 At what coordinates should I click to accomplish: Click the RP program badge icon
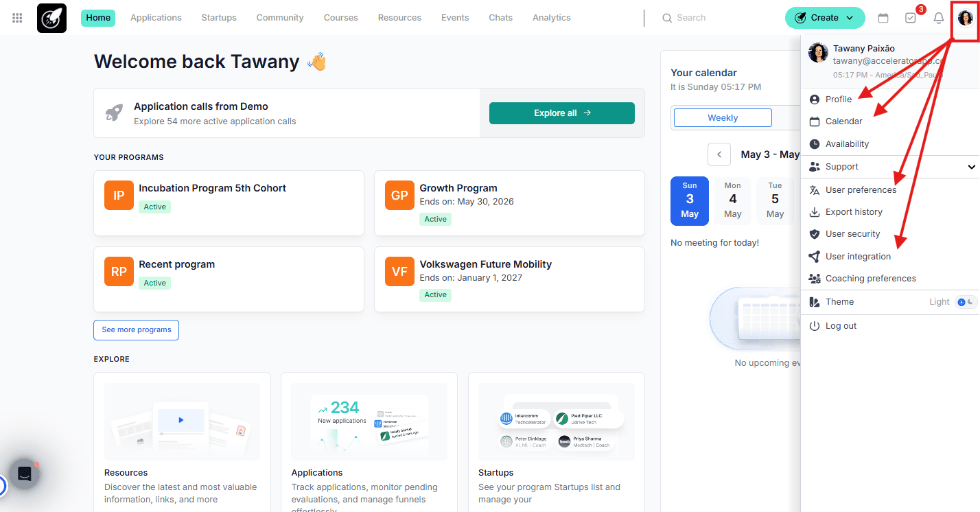(x=119, y=272)
